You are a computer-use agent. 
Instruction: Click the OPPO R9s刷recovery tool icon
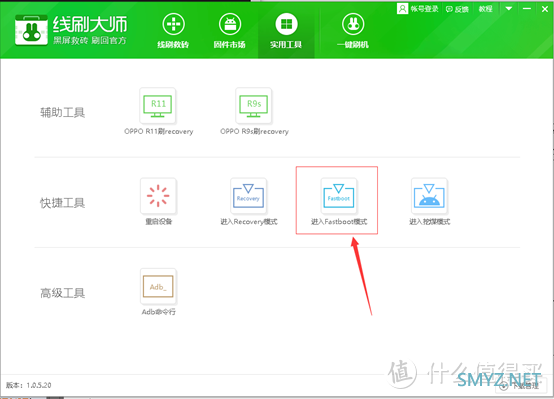(254, 106)
